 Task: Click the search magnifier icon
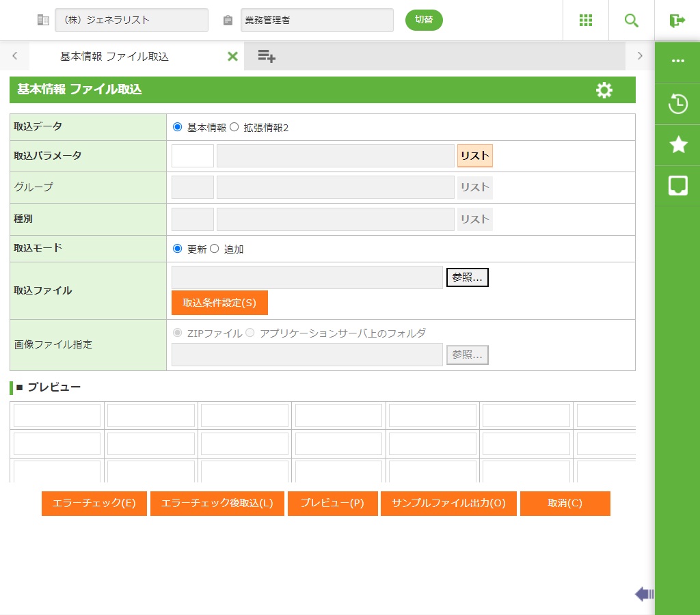(x=632, y=20)
